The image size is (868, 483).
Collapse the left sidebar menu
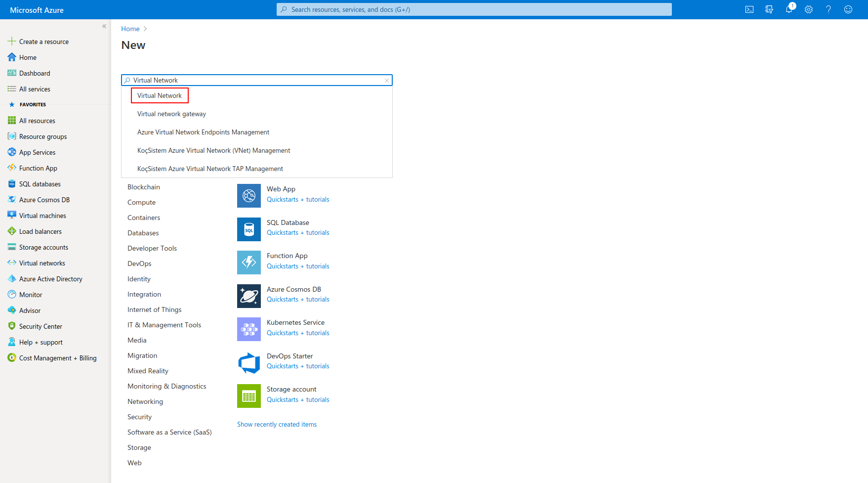point(104,26)
